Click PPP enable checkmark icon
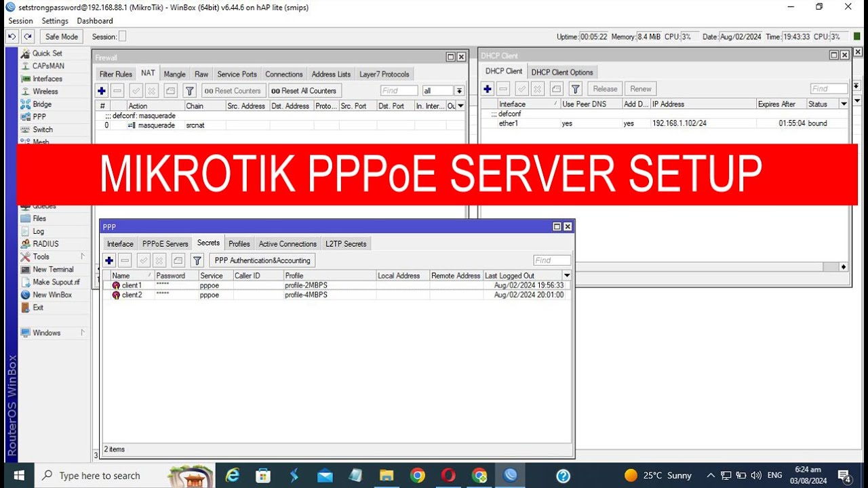 144,260
